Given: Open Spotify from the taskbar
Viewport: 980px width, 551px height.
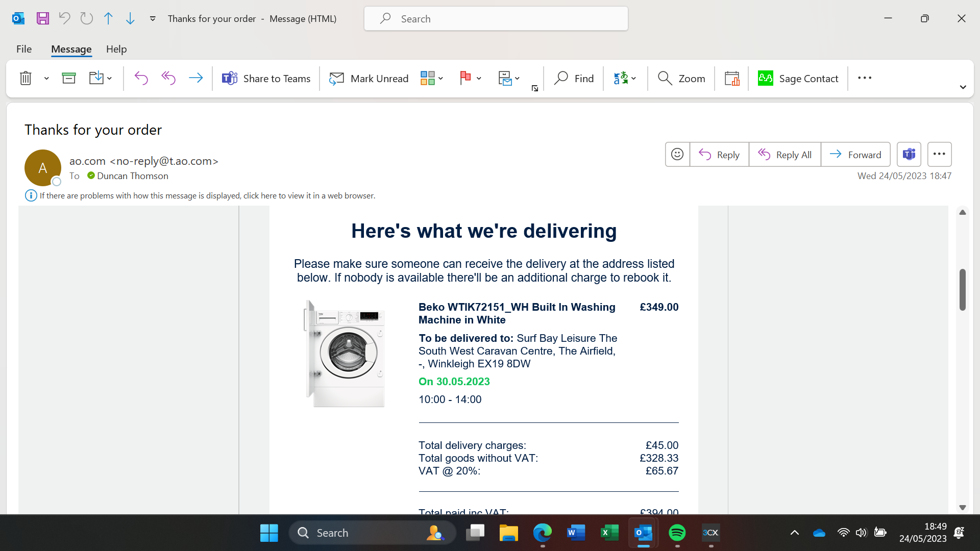Looking at the screenshot, I should [x=677, y=533].
